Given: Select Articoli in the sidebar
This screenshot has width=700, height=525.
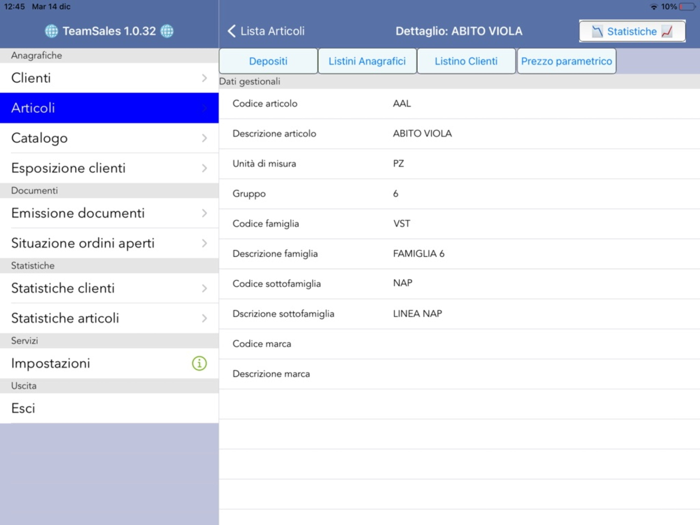Looking at the screenshot, I should click(109, 108).
